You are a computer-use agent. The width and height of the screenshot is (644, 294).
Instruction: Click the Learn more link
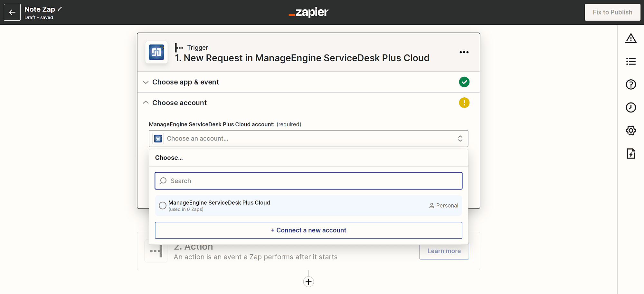click(444, 251)
